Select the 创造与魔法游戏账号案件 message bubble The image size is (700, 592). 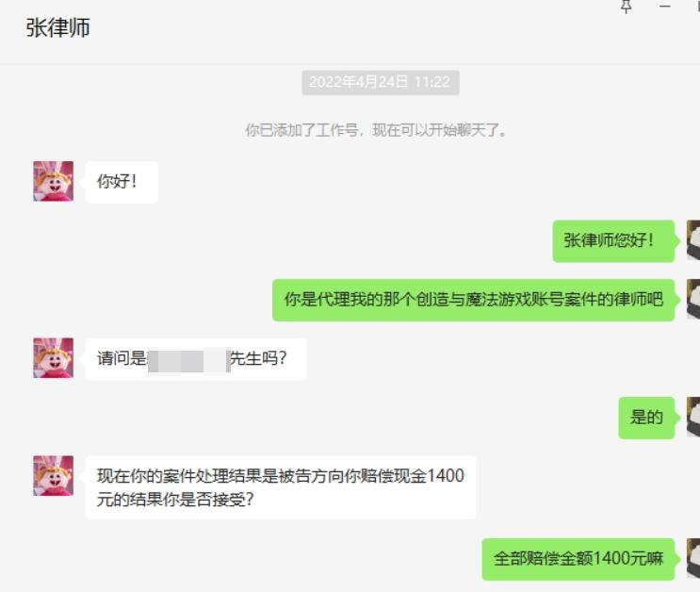tap(473, 300)
